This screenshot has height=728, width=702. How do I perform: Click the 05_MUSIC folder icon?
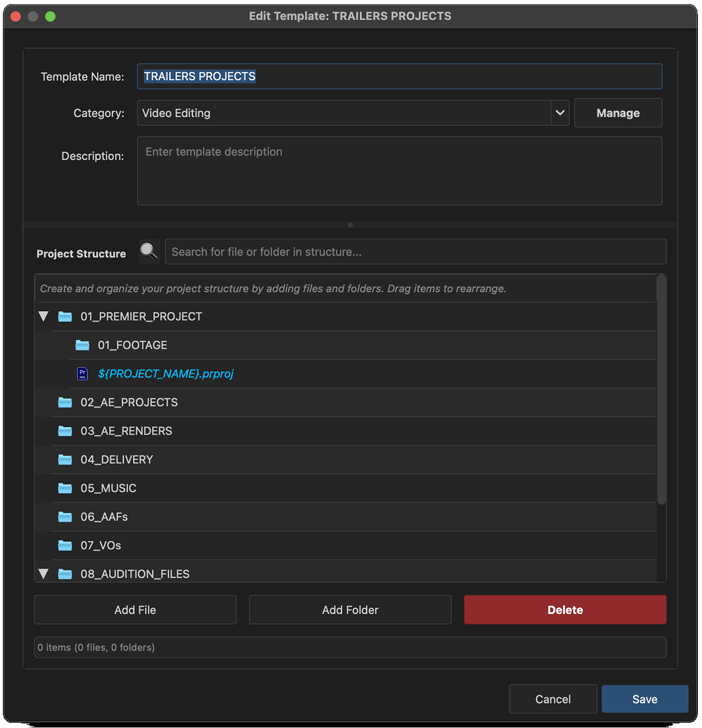pyautogui.click(x=65, y=488)
